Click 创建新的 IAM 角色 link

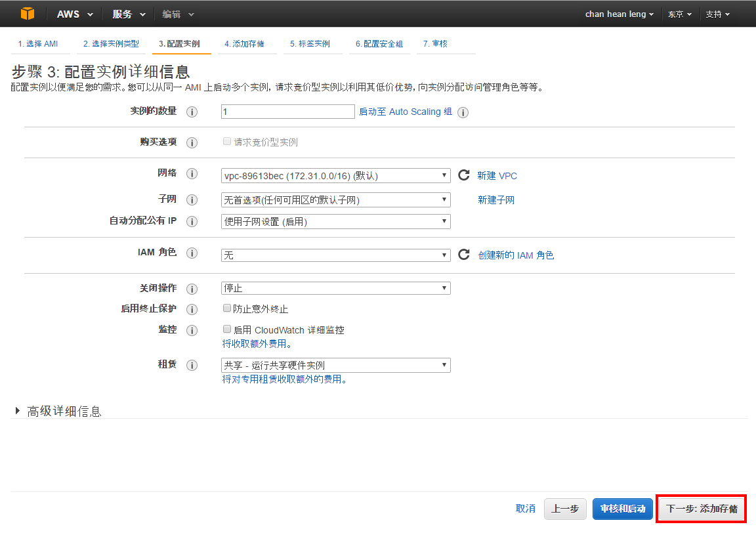(516, 255)
